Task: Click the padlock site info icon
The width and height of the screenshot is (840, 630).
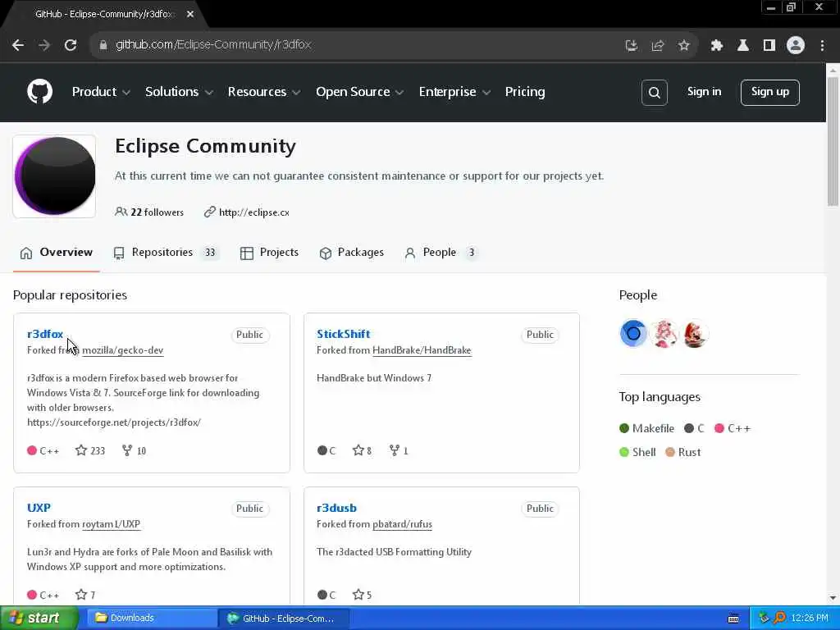Action: 103,45
